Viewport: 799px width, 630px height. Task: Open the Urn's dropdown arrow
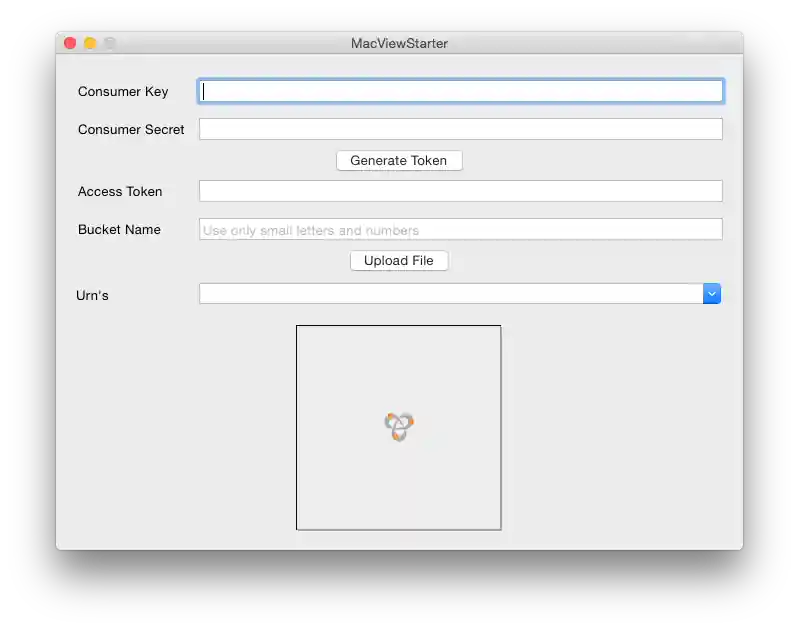tap(711, 293)
